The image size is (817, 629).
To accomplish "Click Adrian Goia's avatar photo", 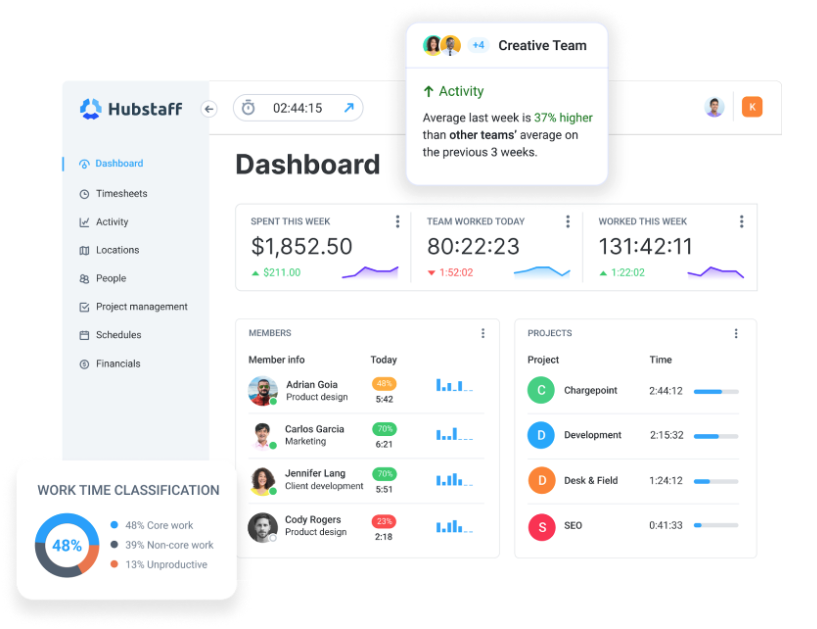I will click(263, 391).
